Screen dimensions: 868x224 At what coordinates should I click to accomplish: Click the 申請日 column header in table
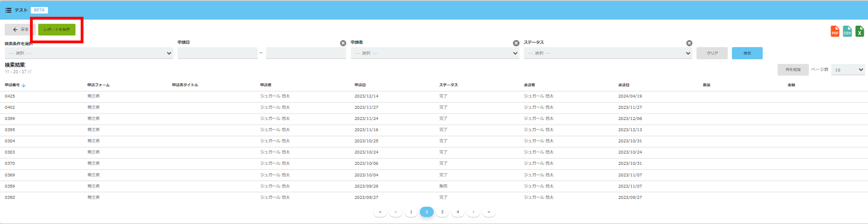(360, 85)
